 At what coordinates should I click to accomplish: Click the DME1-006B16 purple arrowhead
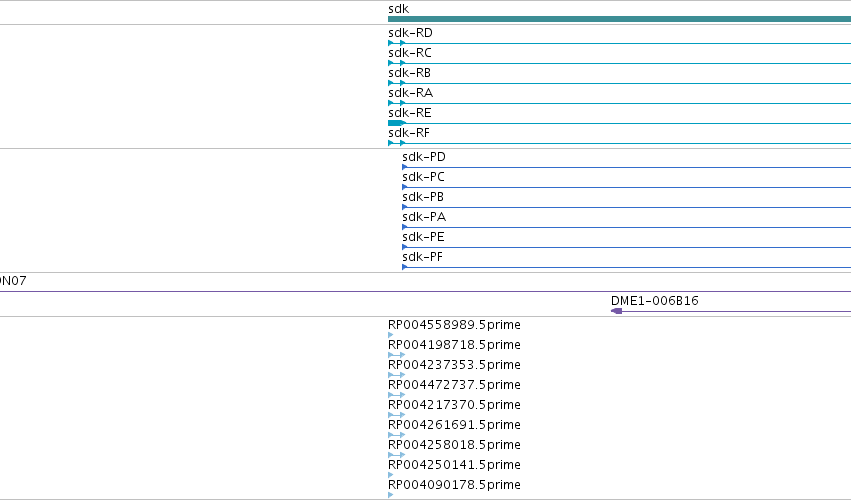pyautogui.click(x=617, y=311)
